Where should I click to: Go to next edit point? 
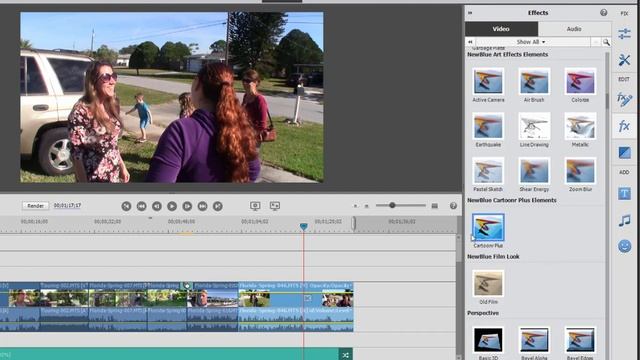[218, 206]
